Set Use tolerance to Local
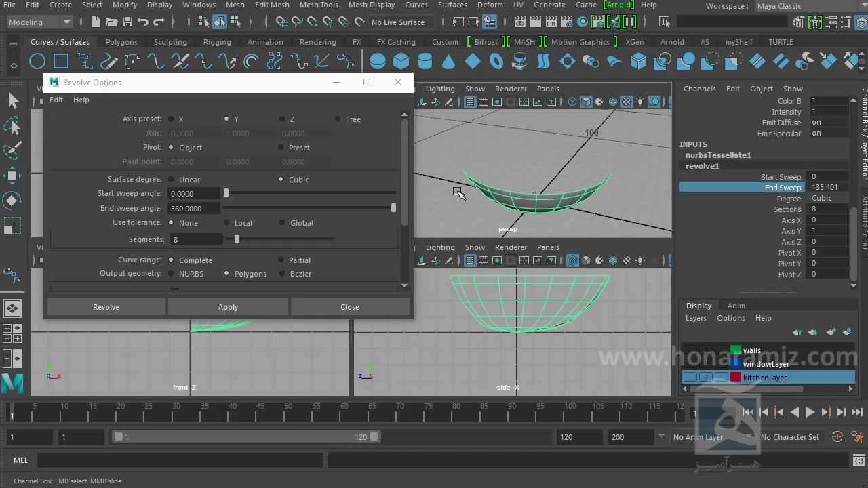 226,223
